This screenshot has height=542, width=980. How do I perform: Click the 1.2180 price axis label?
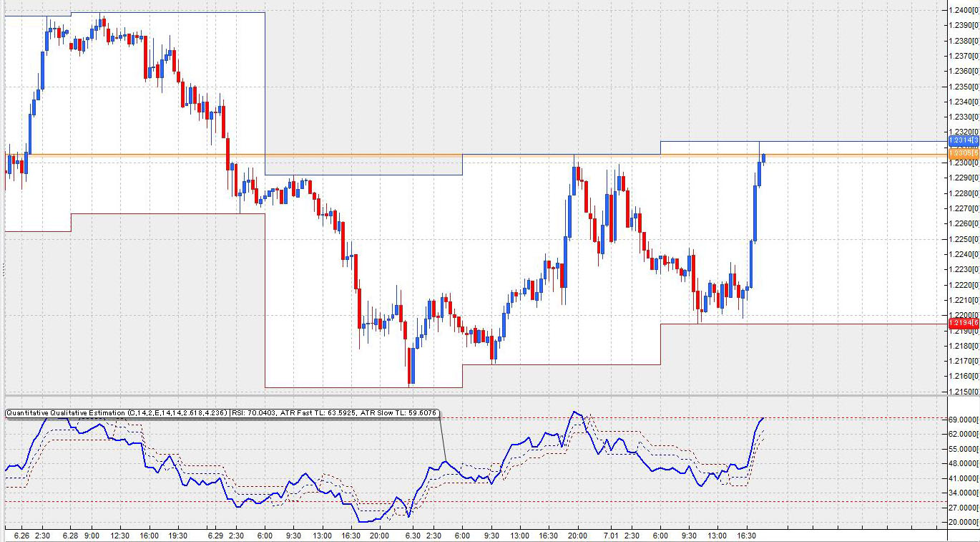point(965,346)
